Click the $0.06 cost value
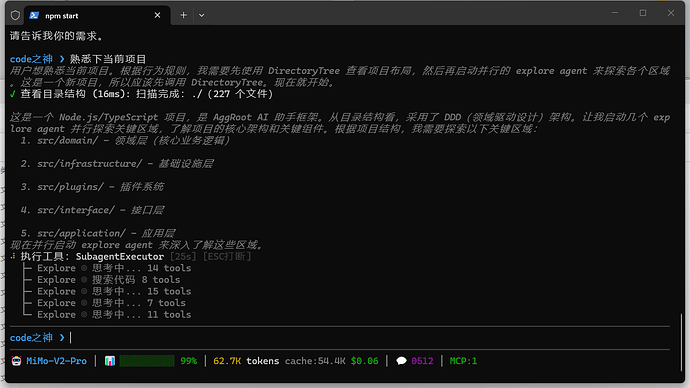Screen dimensions: 690x388 [364, 361]
